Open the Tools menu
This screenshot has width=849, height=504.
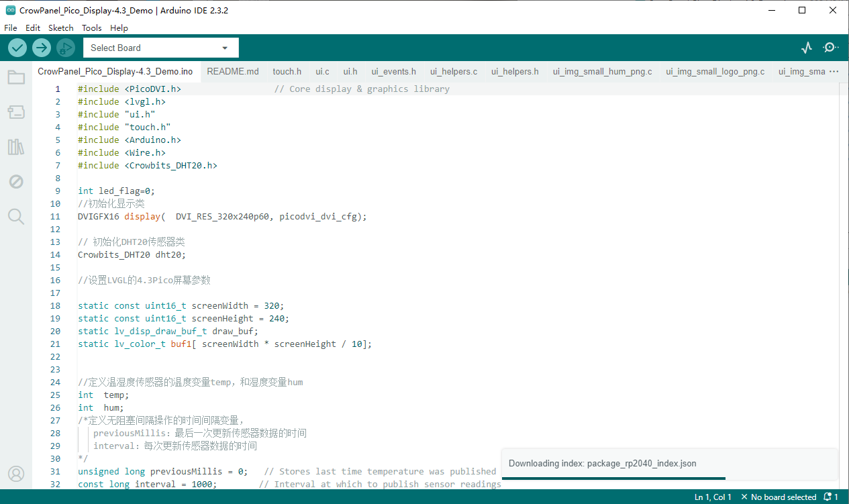[x=92, y=28]
